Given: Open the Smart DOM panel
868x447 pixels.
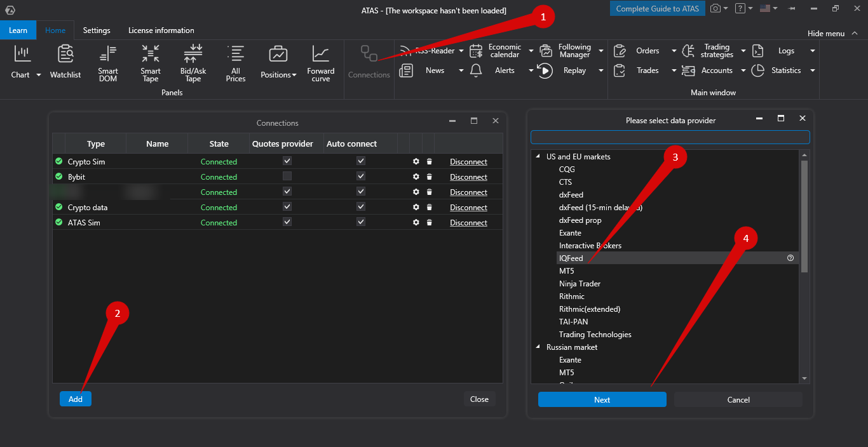Looking at the screenshot, I should pyautogui.click(x=108, y=63).
